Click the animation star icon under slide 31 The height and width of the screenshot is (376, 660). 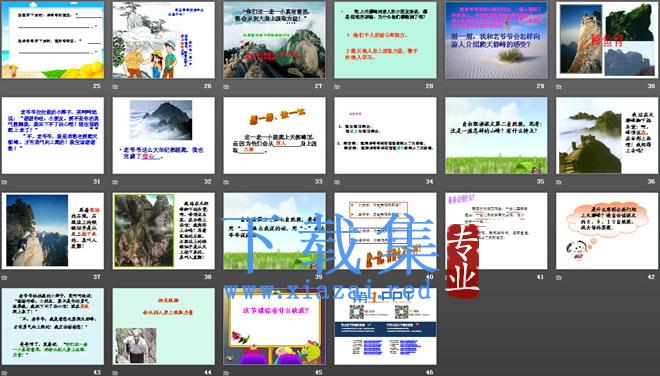tap(5, 182)
